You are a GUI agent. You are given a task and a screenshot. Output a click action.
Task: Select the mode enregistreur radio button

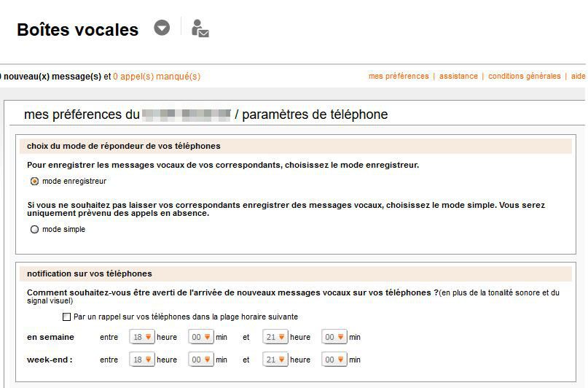click(x=34, y=181)
